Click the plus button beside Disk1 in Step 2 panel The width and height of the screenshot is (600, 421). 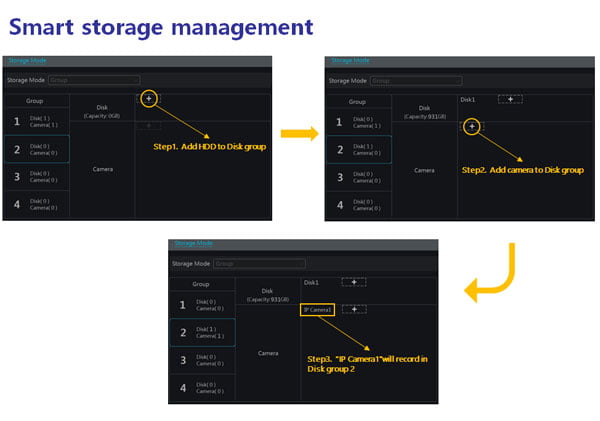coord(509,99)
